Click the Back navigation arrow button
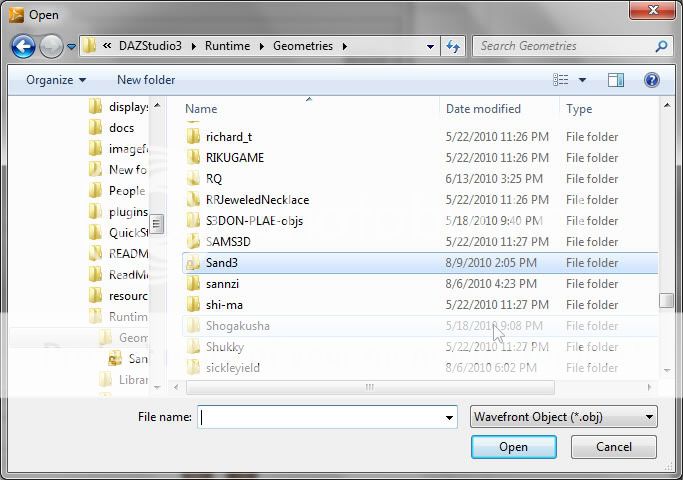Screen dimensions: 683x480 click(x=23, y=46)
